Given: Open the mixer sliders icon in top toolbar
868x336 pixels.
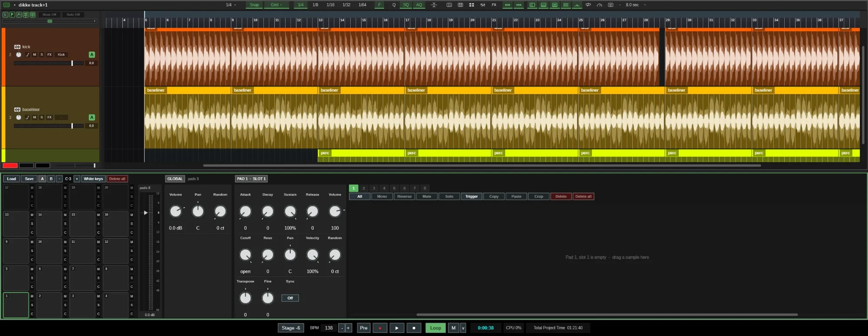Looking at the screenshot, I should tap(483, 5).
